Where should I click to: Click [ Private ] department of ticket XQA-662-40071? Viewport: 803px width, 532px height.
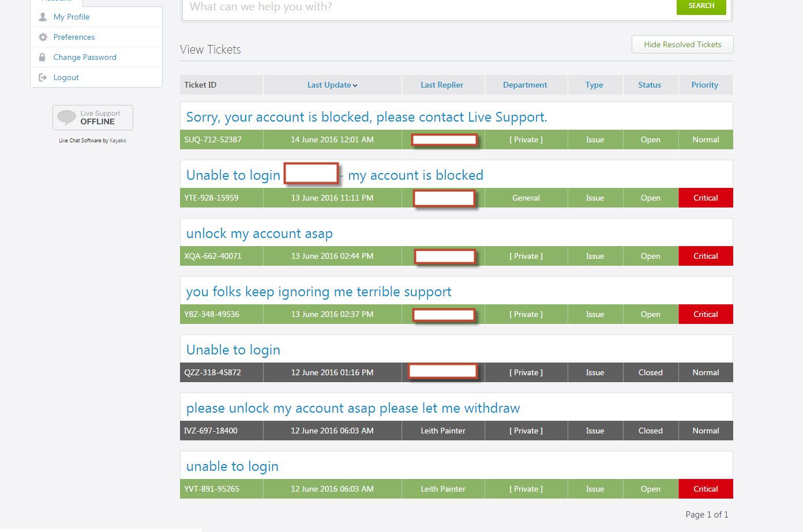tap(526, 256)
